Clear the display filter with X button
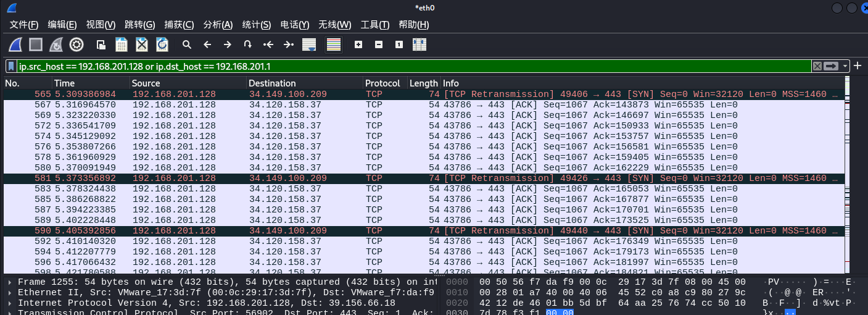 [817, 66]
